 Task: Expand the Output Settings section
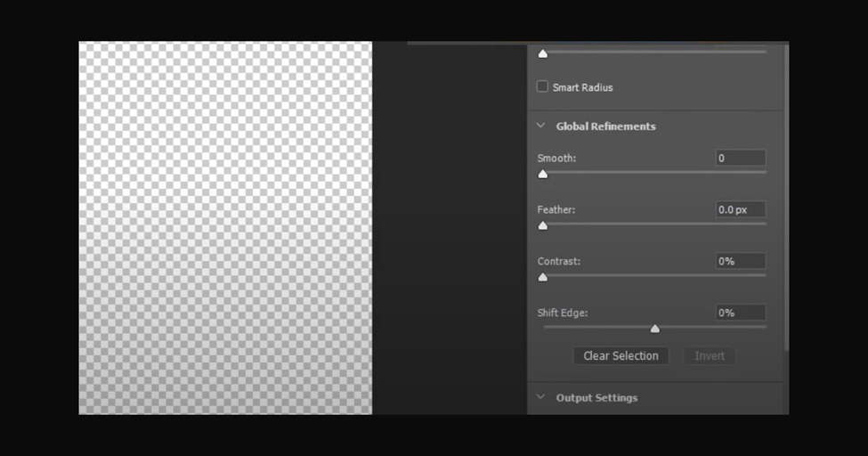click(x=541, y=397)
